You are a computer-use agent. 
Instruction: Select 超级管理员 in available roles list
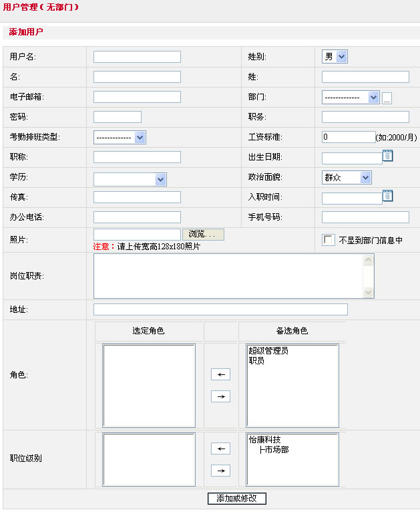click(x=268, y=351)
